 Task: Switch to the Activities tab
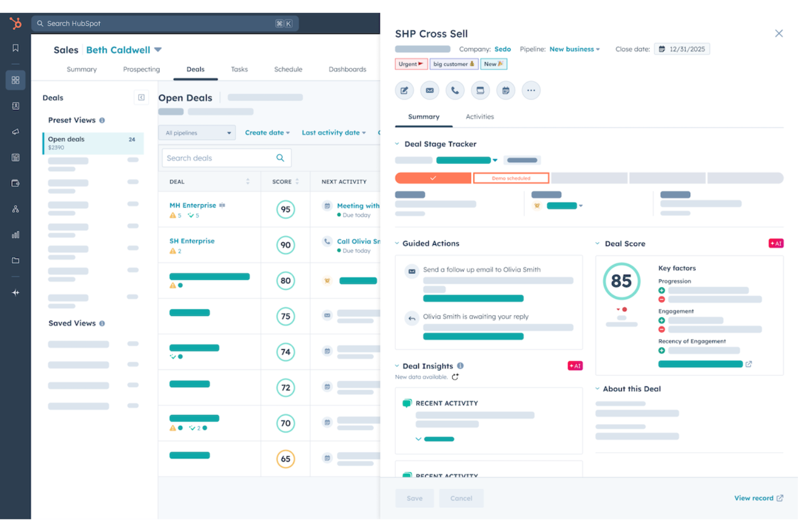(479, 116)
